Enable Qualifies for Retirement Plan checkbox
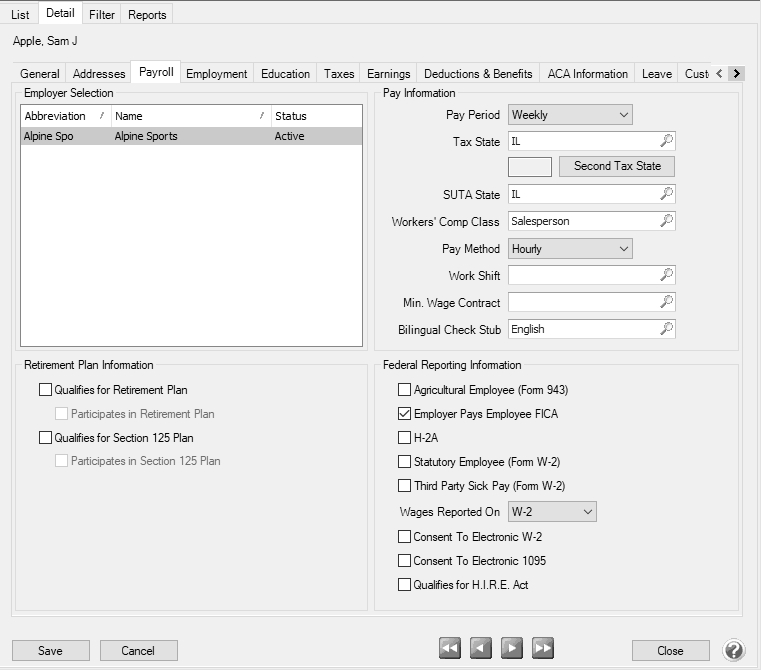 click(x=45, y=390)
